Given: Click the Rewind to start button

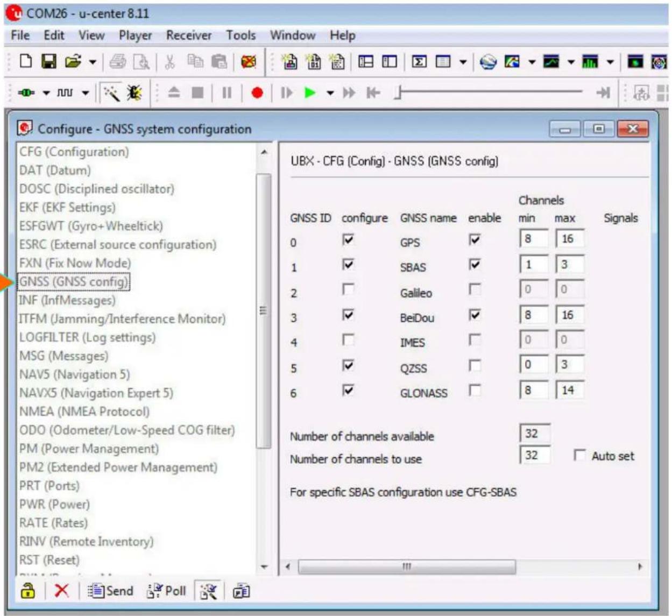Looking at the screenshot, I should point(373,93).
